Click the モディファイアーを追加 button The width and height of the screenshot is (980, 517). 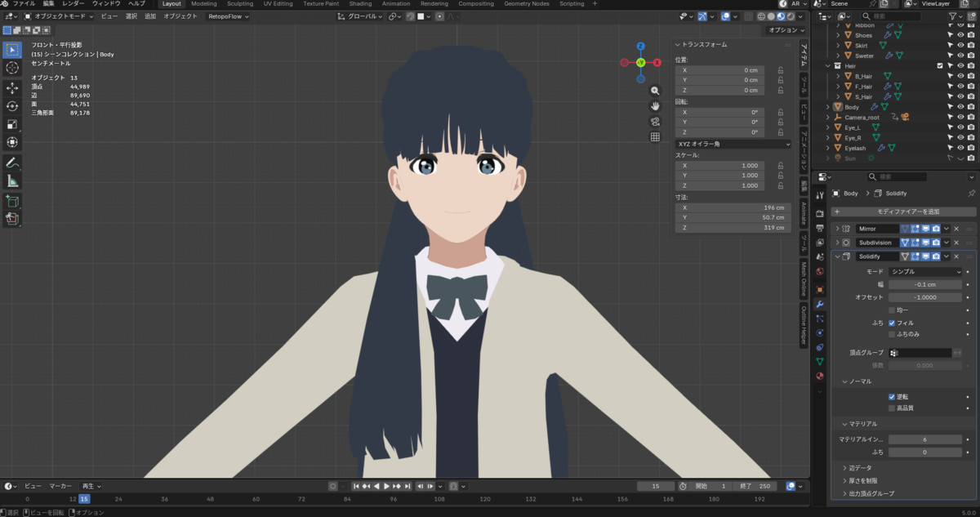click(902, 212)
